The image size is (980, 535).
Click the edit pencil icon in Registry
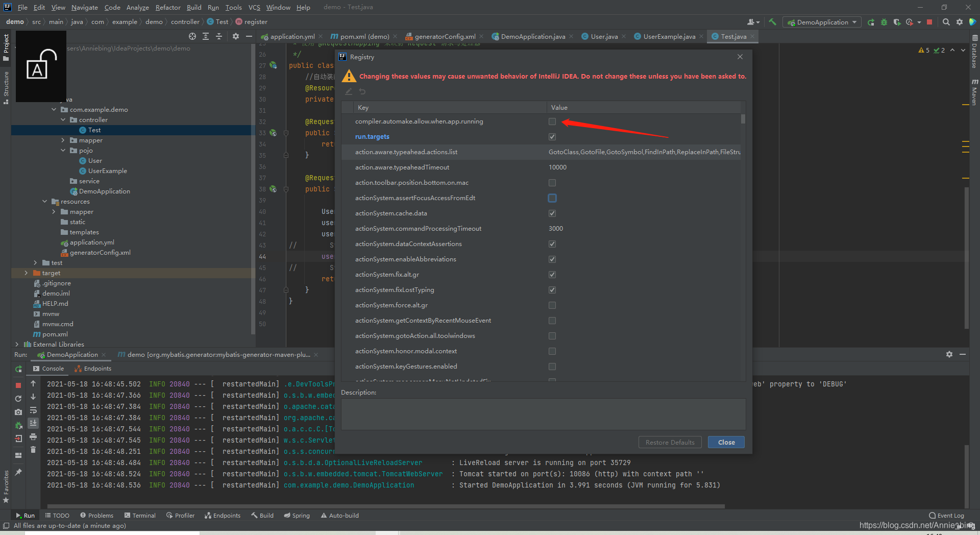pos(349,91)
